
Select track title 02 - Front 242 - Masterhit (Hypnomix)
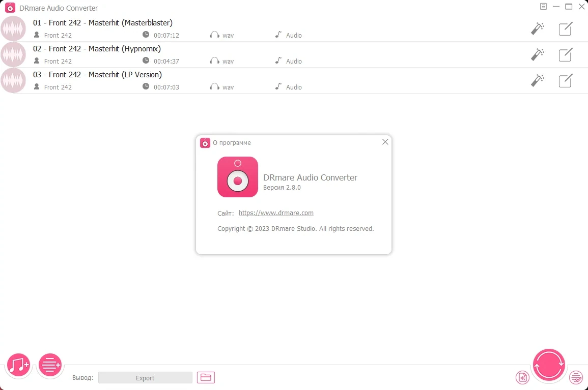click(97, 49)
